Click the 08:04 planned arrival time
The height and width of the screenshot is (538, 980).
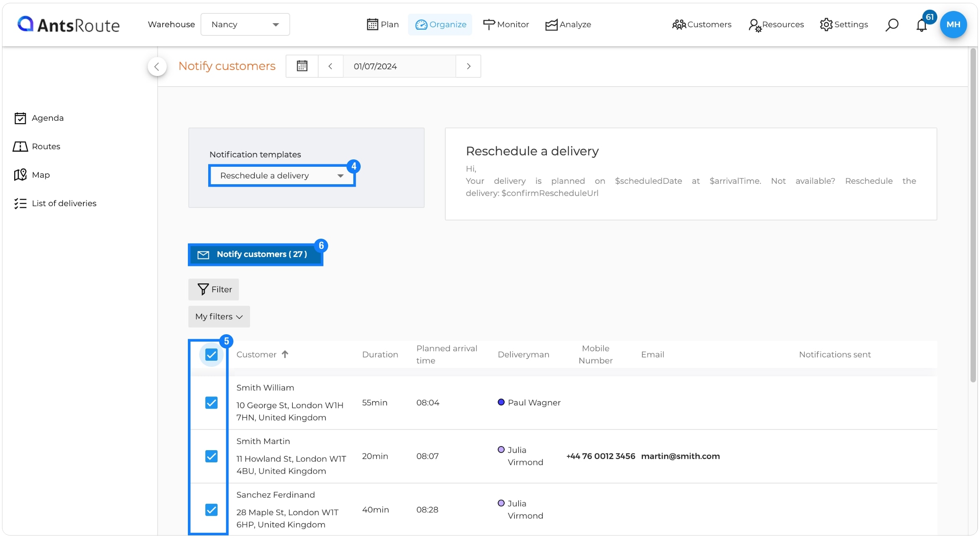[x=428, y=403]
